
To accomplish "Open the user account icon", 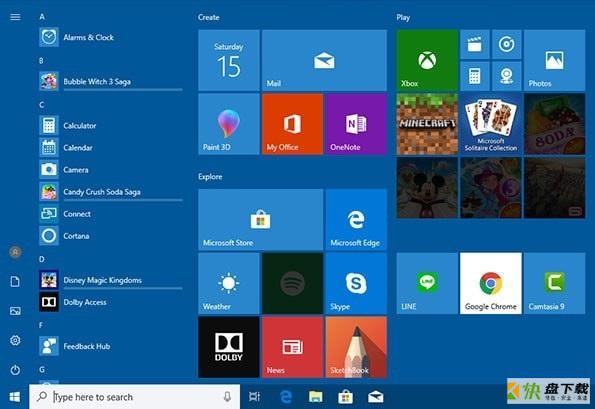I will pyautogui.click(x=15, y=252).
